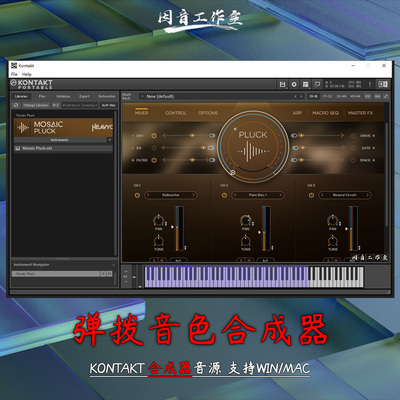Toggle the EQ power button

(154, 148)
